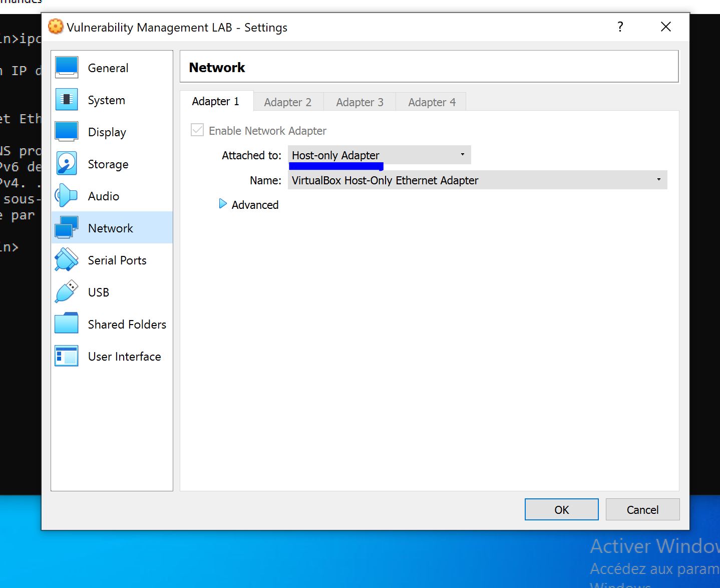Open the Adapter 4 tab

tap(432, 102)
